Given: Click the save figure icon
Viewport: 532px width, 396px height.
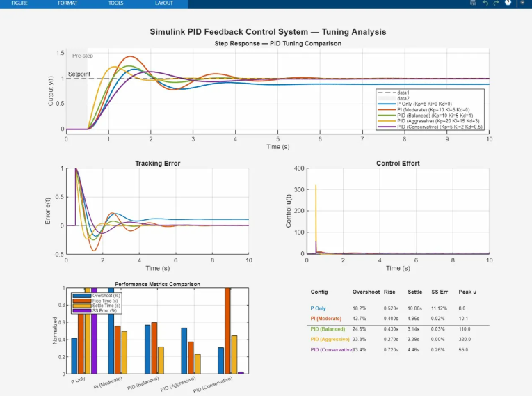Looking at the screenshot, I should 474,3.
